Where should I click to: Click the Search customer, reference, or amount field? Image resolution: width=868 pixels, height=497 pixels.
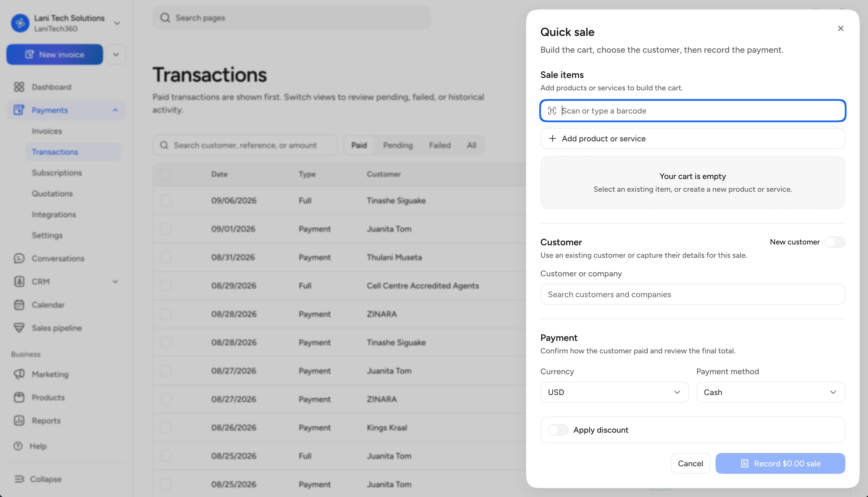pos(245,145)
